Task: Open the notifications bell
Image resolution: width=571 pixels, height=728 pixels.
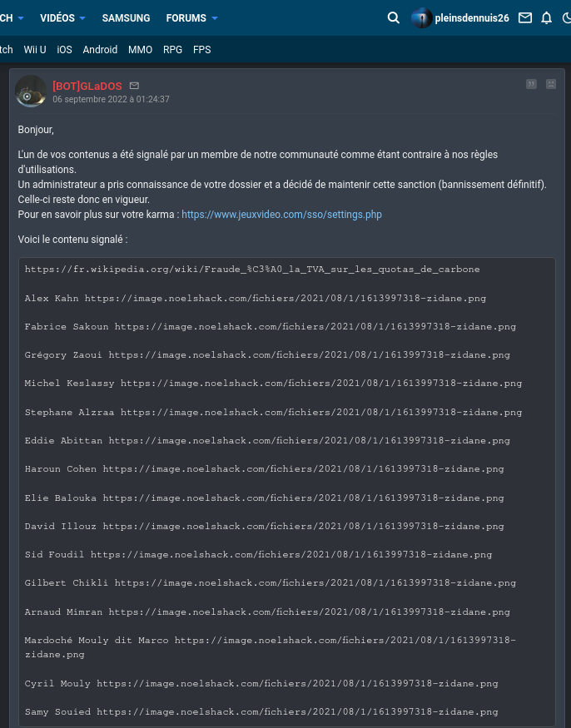Action: point(546,18)
